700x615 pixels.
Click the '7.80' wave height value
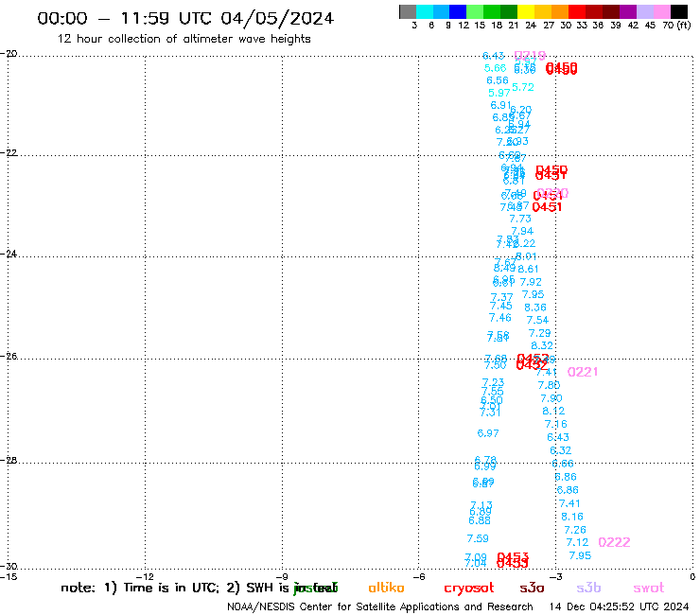point(549,385)
